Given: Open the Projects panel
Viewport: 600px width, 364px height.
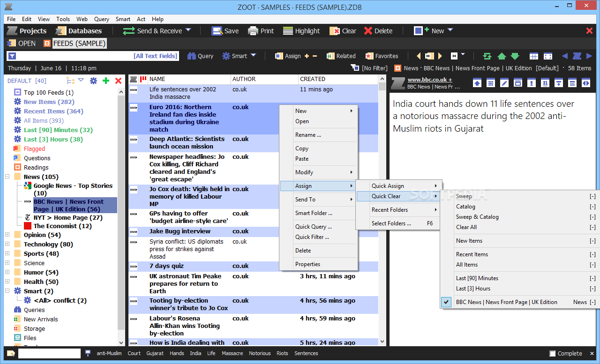Looking at the screenshot, I should 26,31.
